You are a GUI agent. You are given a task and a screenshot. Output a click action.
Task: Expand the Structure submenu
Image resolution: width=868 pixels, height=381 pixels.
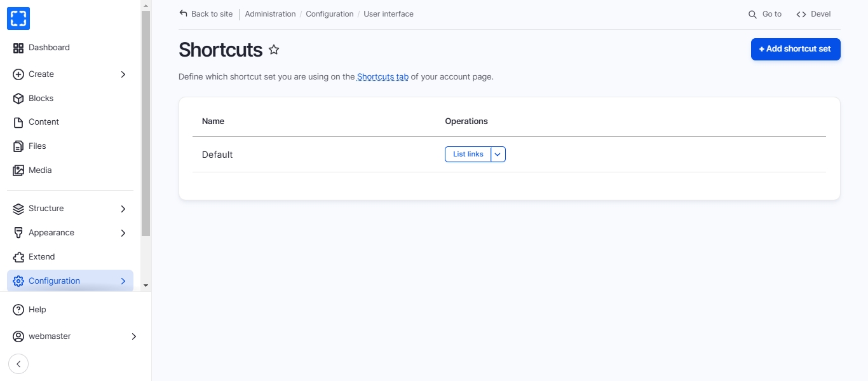(x=123, y=209)
